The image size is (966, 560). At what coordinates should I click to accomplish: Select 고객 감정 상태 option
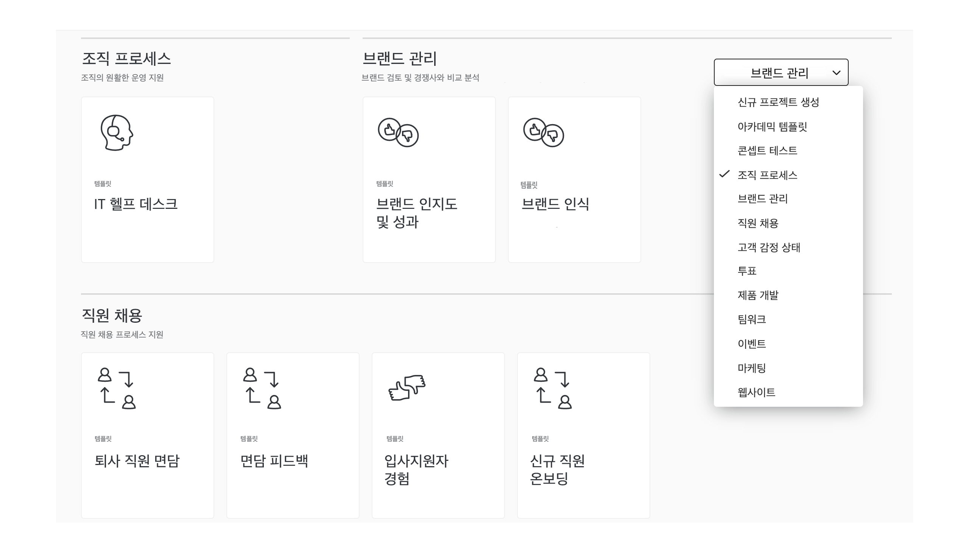pyautogui.click(x=788, y=247)
